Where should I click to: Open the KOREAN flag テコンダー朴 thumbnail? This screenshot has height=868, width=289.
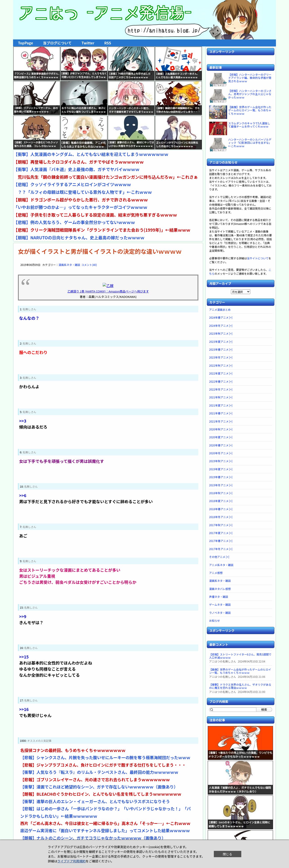(178, 64)
